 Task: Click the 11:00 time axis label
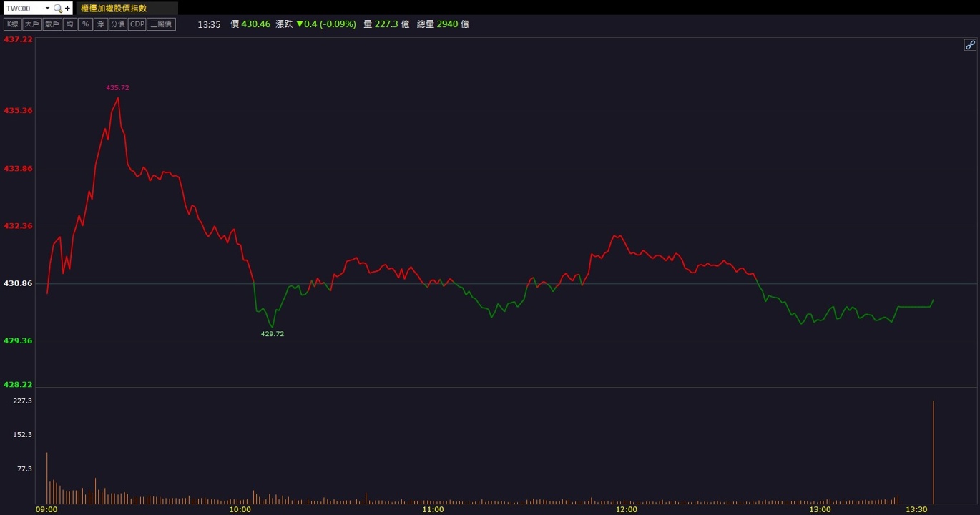pos(433,510)
